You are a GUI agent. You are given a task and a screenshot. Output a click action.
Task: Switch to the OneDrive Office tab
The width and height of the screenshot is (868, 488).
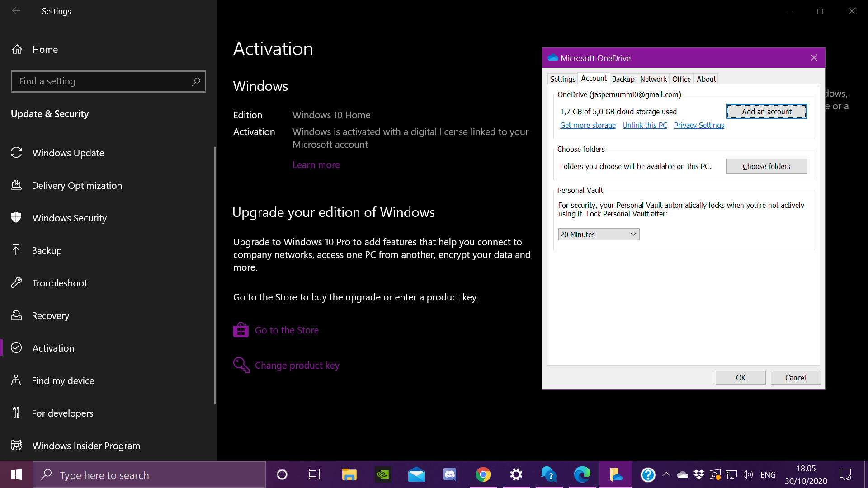(681, 79)
